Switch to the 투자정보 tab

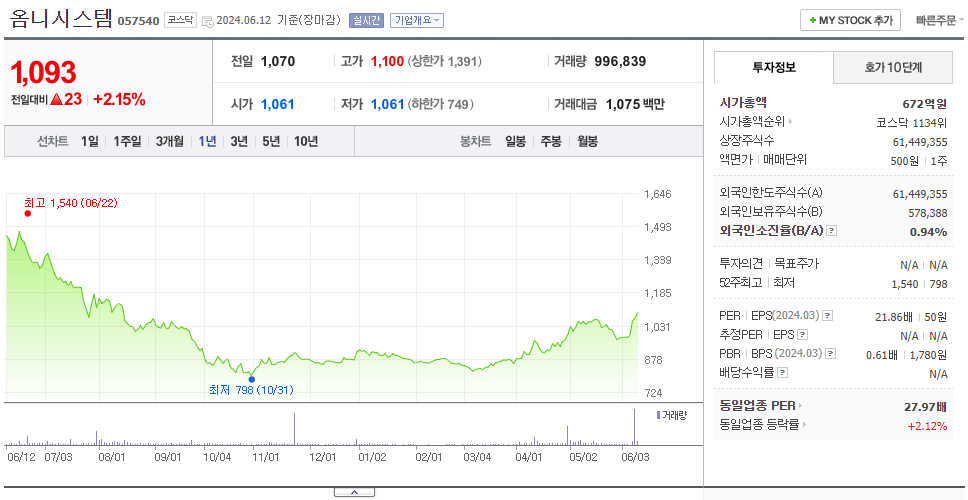click(774, 68)
